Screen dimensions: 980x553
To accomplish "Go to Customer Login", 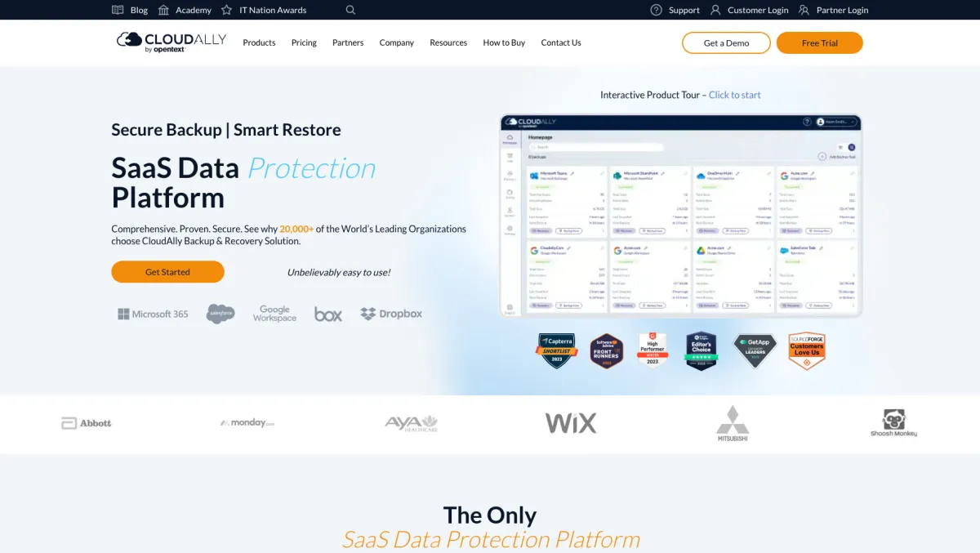I will [x=758, y=10].
